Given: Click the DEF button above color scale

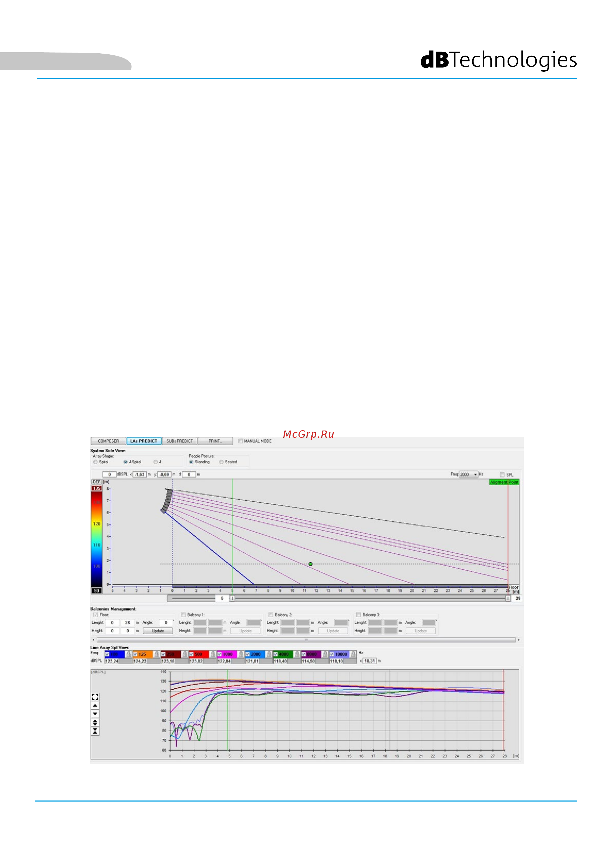Looking at the screenshot, I should click(96, 482).
